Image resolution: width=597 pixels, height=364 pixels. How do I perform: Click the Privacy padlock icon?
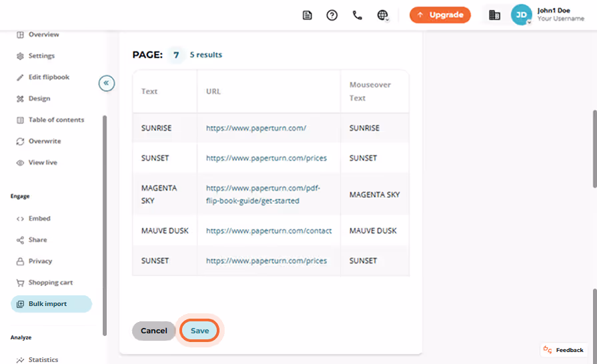click(x=20, y=261)
